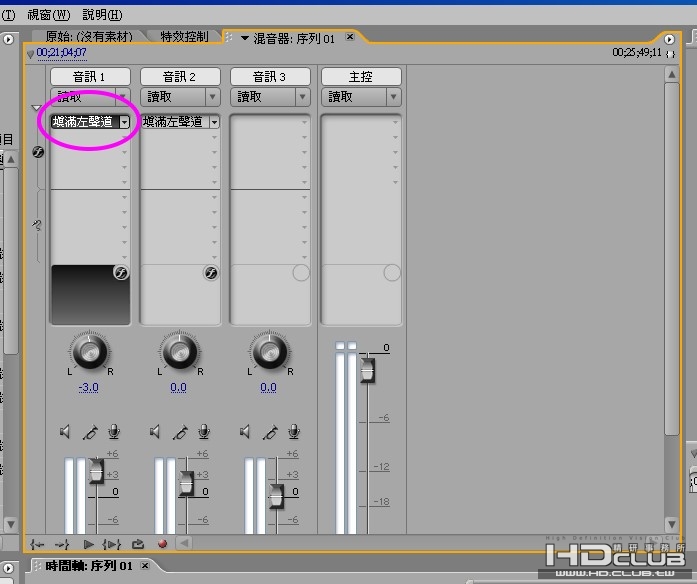Screen dimensions: 697x584
Task: Open first effect slot arrow on 音訊 3
Action: [304, 122]
